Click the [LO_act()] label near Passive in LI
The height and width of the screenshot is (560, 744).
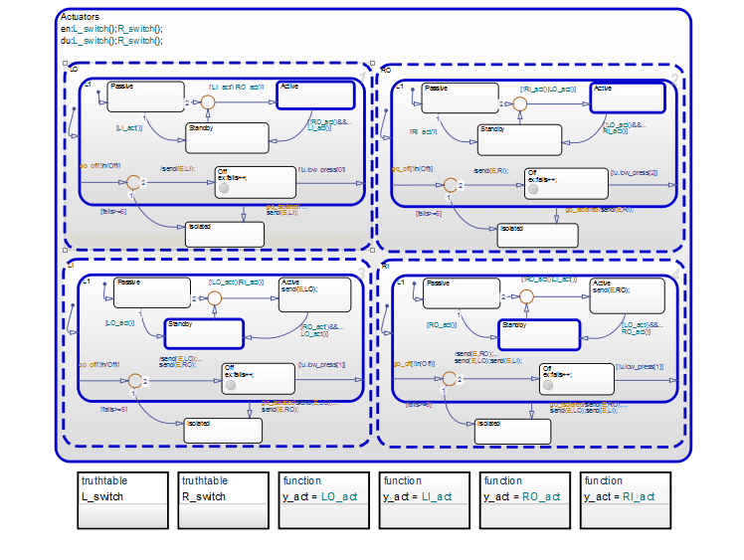[x=119, y=322]
